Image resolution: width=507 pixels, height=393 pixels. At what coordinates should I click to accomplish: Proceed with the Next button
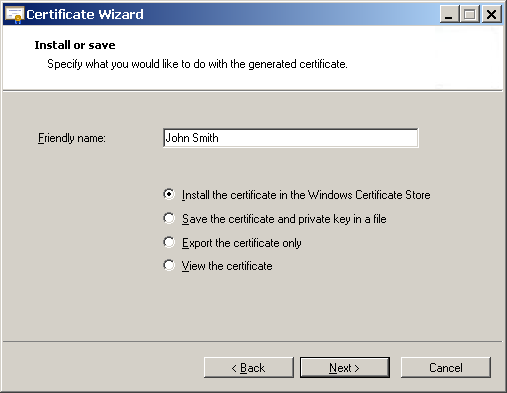pos(345,368)
